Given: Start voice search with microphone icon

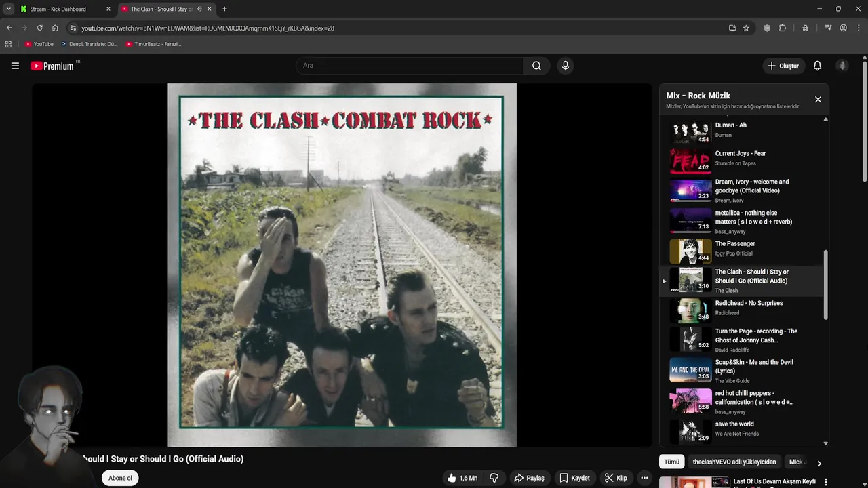Looking at the screenshot, I should [x=565, y=66].
